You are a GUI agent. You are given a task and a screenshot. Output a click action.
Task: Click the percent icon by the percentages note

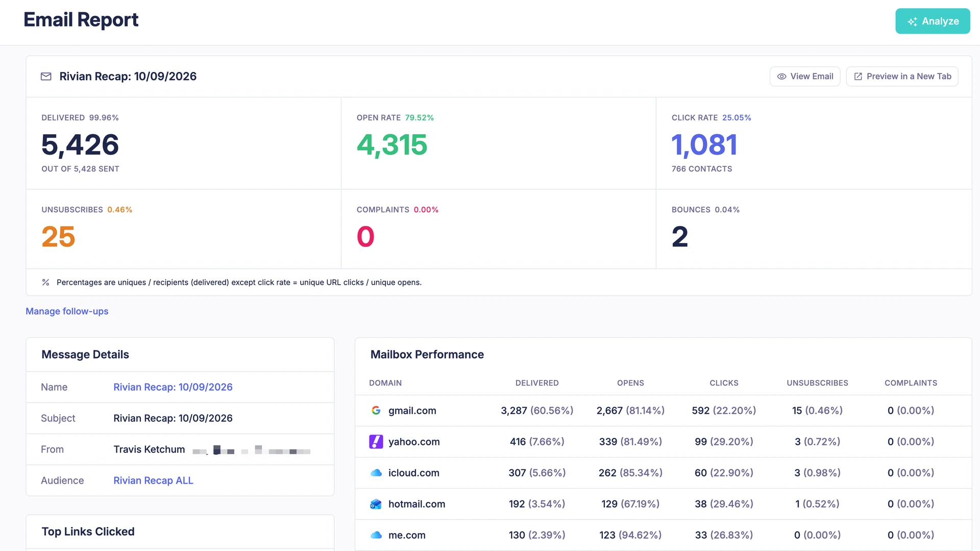[45, 282]
